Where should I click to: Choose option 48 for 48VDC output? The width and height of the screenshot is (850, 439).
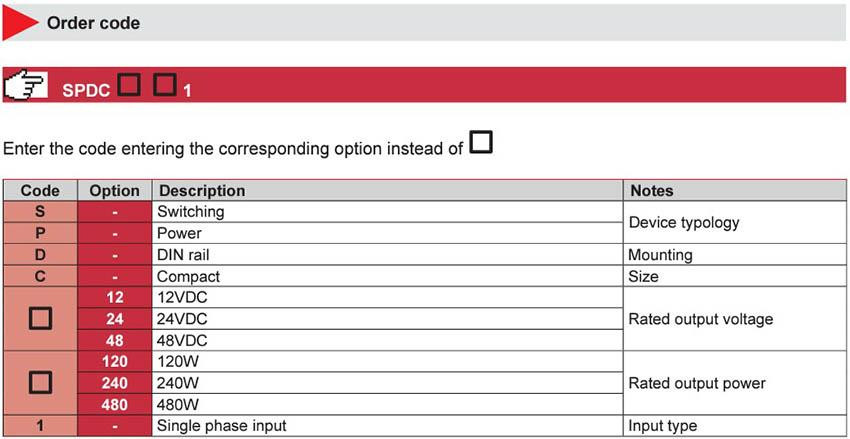115,340
